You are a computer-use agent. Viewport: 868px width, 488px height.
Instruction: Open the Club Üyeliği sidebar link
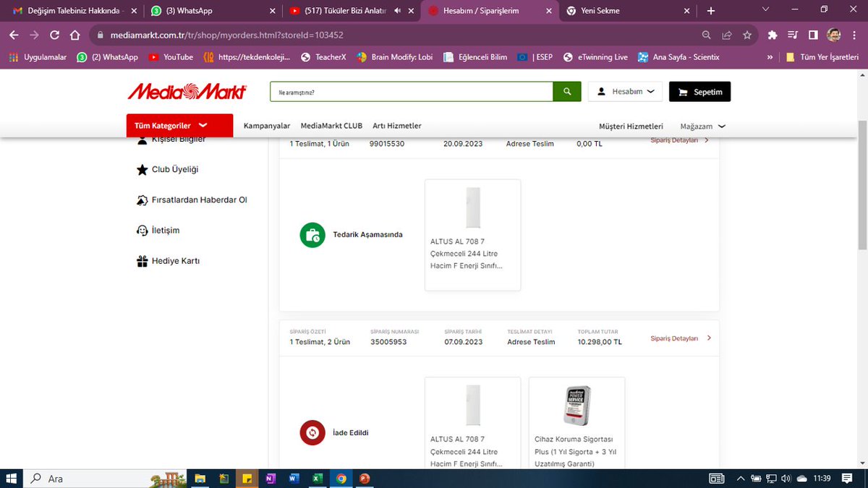[x=174, y=170]
